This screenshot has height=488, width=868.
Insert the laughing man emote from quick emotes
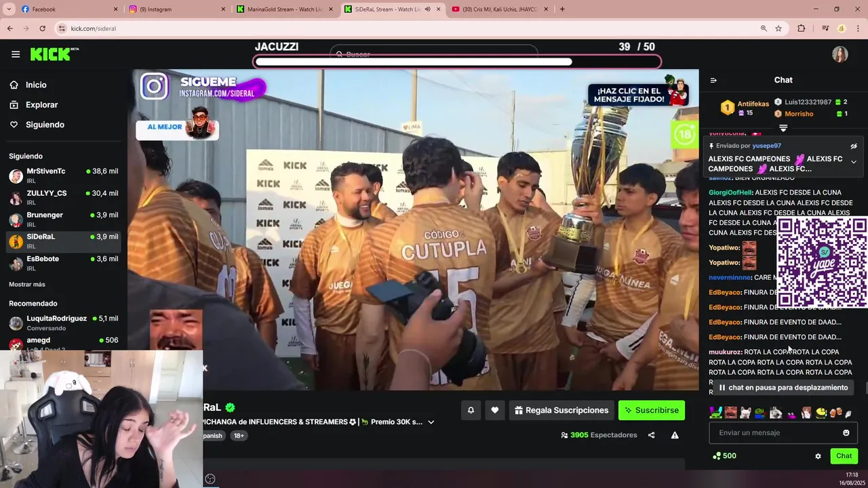tap(730, 413)
